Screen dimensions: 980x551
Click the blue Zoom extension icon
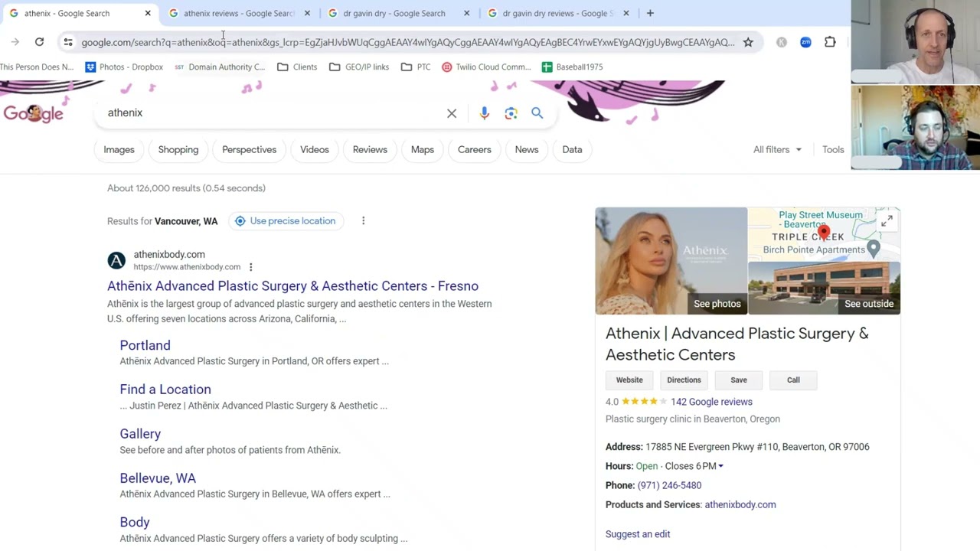point(805,42)
